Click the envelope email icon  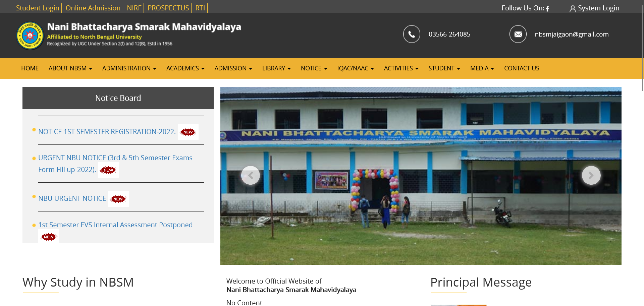coord(518,34)
